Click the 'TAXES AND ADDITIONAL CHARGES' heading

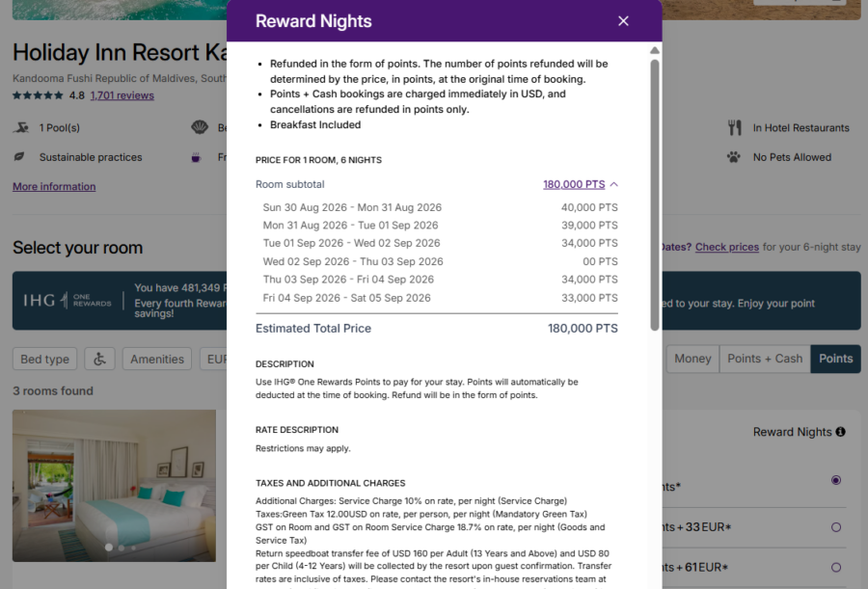pos(331,483)
